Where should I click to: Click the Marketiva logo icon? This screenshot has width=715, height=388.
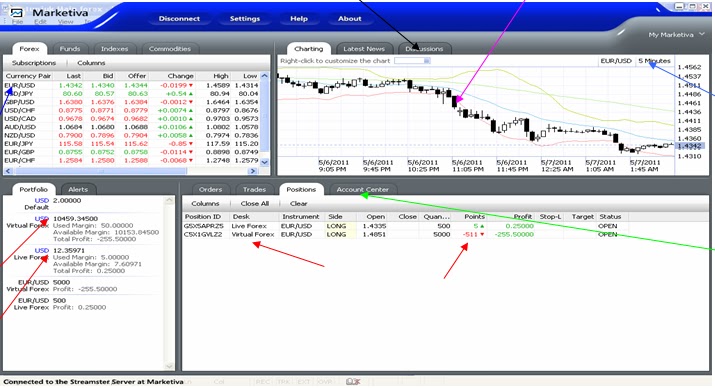point(16,13)
